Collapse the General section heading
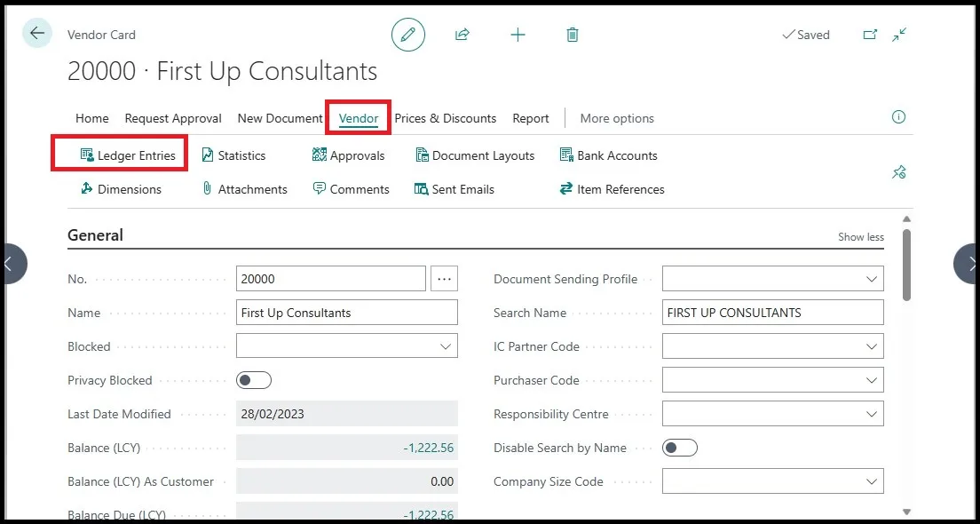 pyautogui.click(x=95, y=235)
